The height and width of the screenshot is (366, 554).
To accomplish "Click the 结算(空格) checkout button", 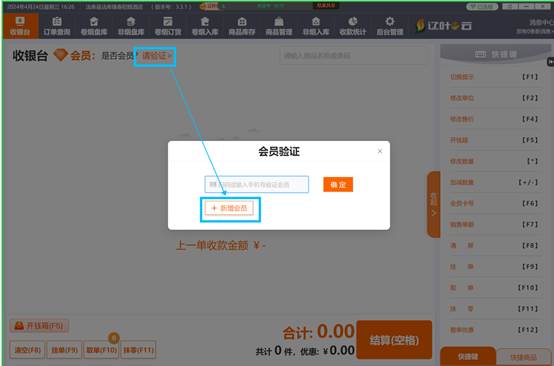I will point(394,340).
